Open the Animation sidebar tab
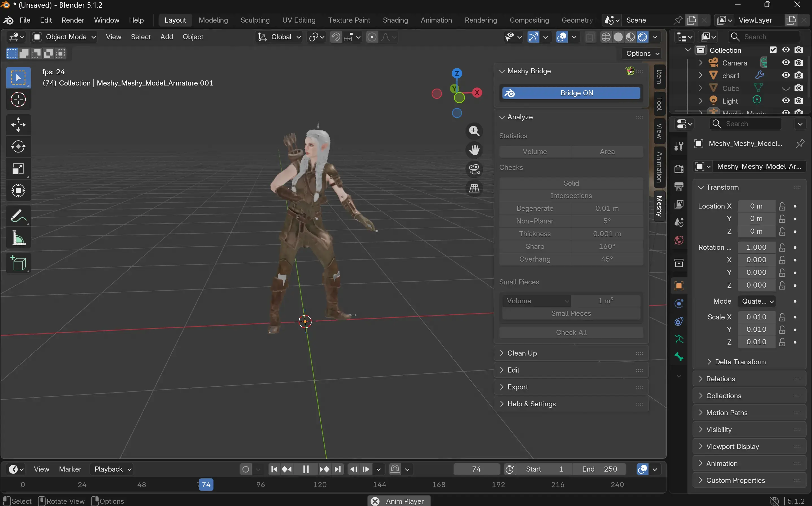The image size is (812, 506). [x=659, y=167]
